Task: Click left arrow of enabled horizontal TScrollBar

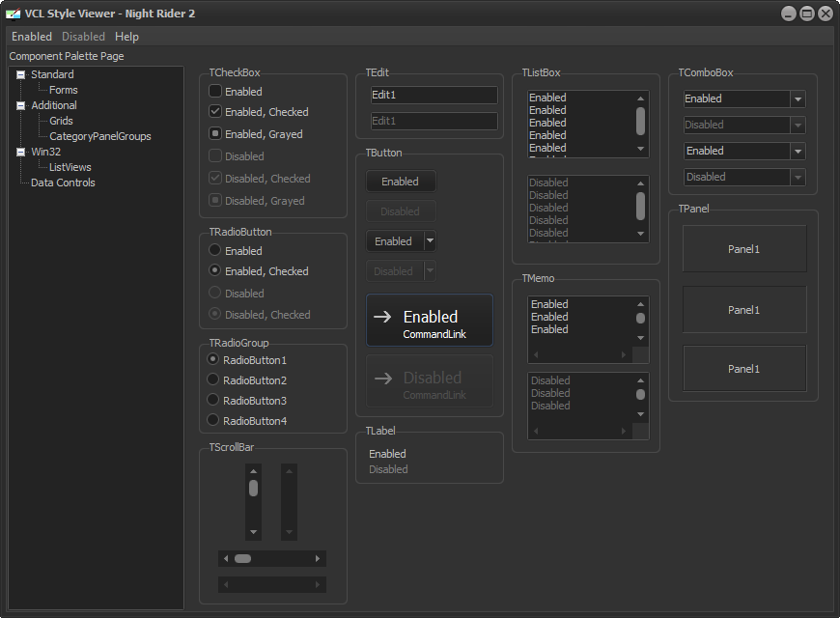Action: [x=226, y=558]
